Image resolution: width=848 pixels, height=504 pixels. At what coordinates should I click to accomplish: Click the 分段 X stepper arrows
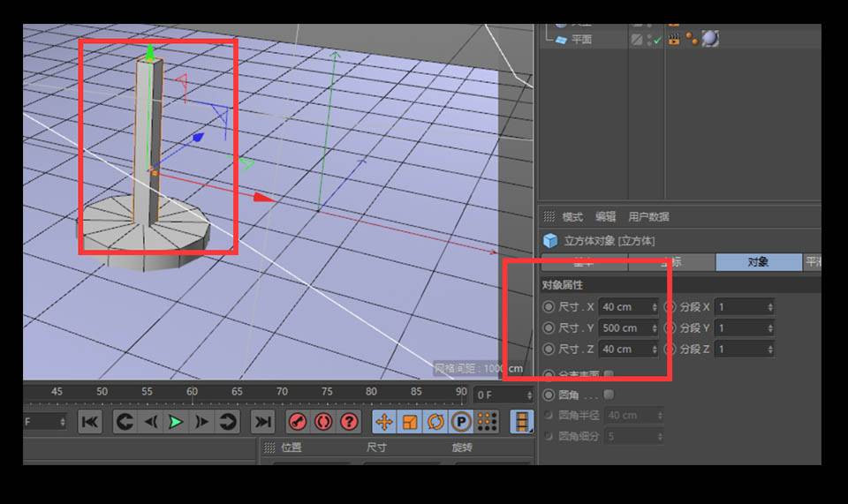click(x=770, y=307)
